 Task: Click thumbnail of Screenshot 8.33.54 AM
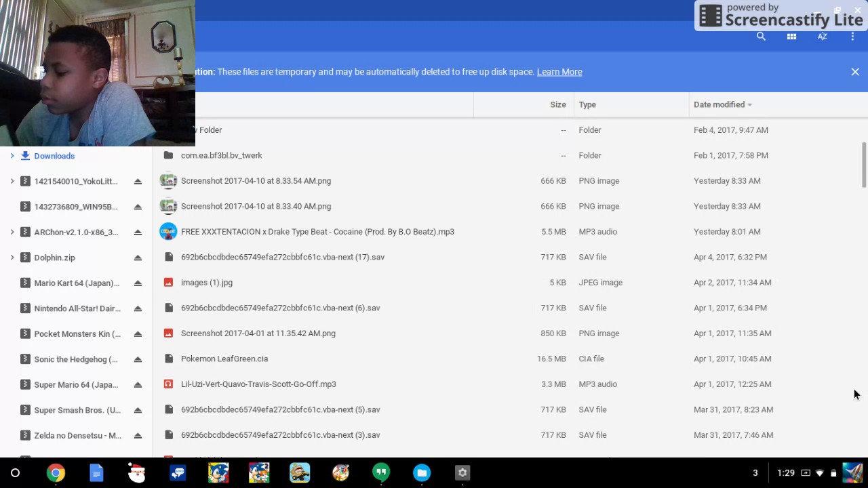pos(168,181)
